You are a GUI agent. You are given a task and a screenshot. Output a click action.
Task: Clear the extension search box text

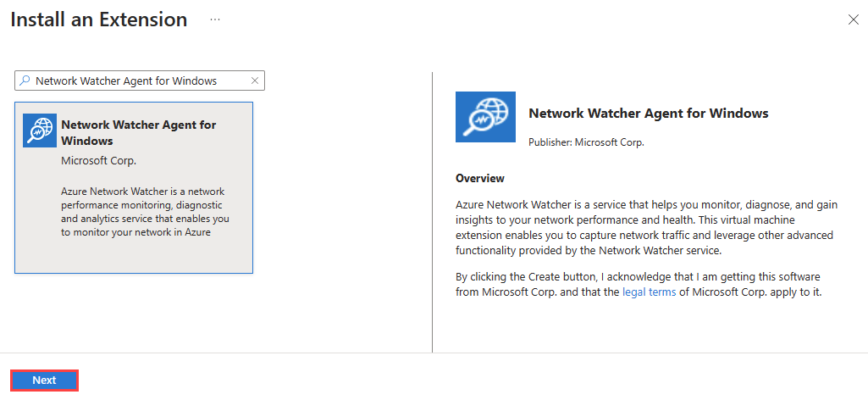coord(255,81)
